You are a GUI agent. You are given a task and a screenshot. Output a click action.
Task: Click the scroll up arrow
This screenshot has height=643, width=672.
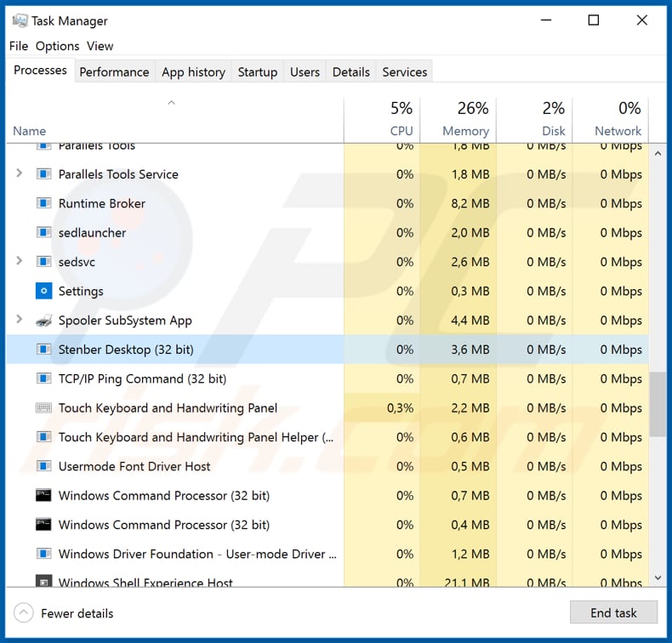tap(658, 153)
